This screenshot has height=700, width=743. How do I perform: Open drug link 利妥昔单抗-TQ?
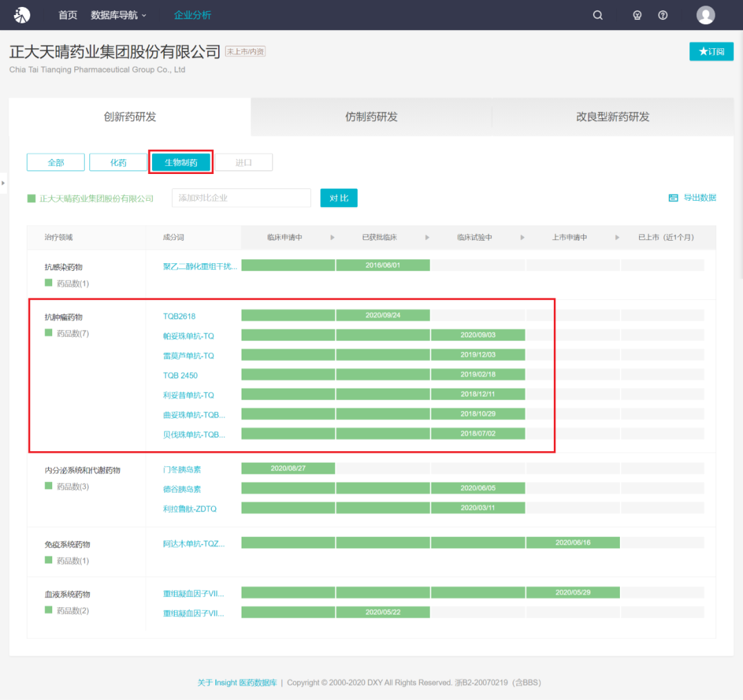tap(189, 395)
